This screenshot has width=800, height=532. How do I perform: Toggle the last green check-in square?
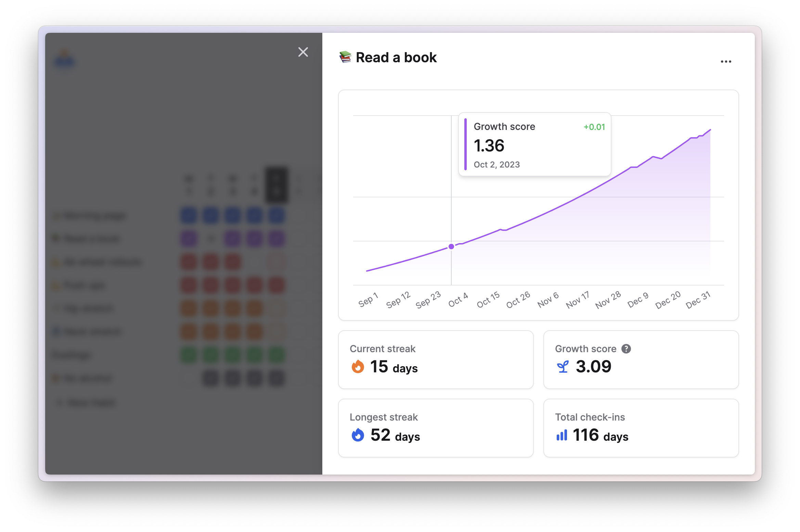click(x=276, y=355)
